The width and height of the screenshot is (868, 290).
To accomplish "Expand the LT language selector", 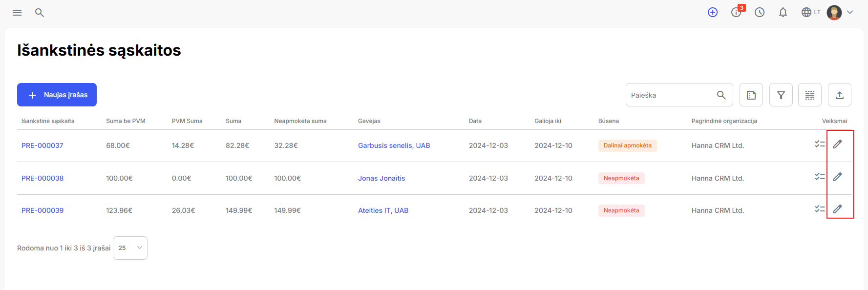I will point(811,12).
